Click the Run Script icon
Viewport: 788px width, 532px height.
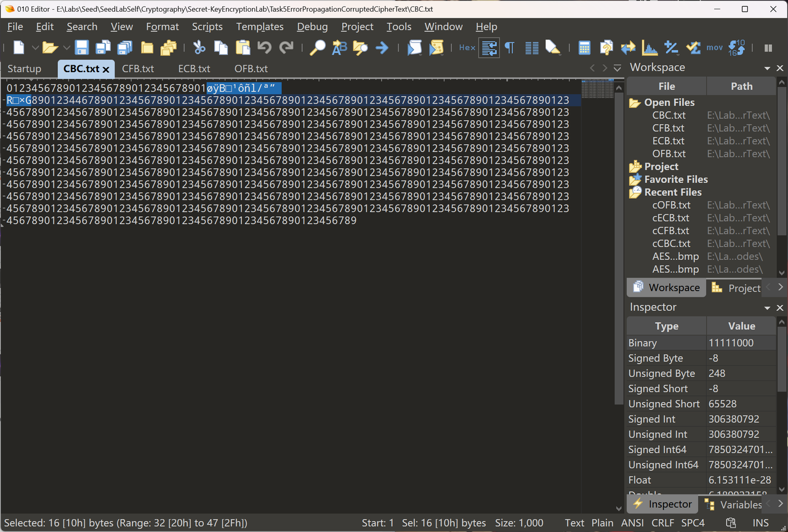(415, 47)
